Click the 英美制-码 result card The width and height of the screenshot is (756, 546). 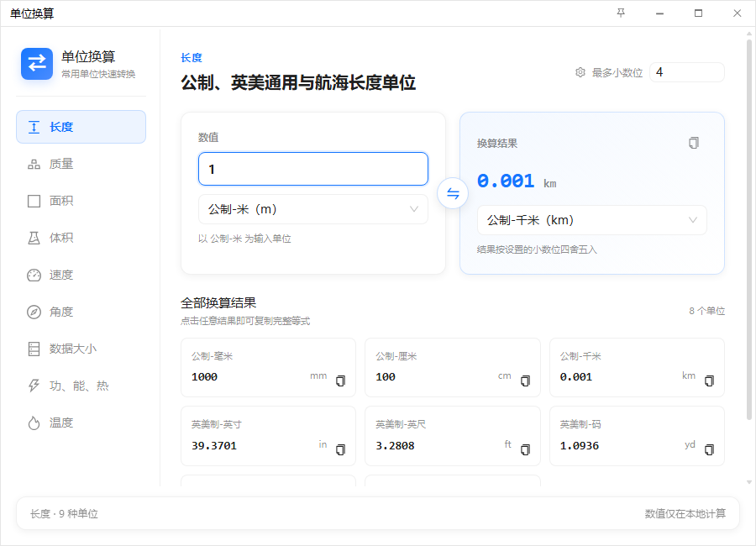pos(637,436)
